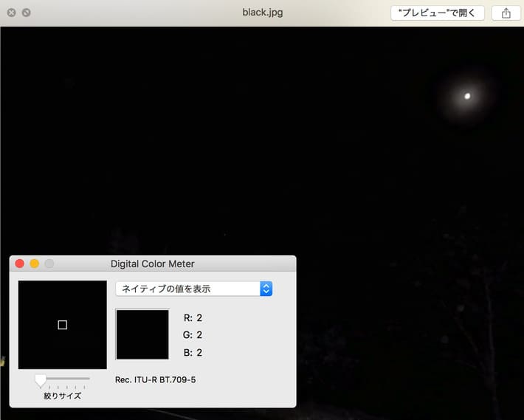Viewport: 524px width, 420px height.
Task: Click the right end of aperture slider track
Action: (x=89, y=379)
